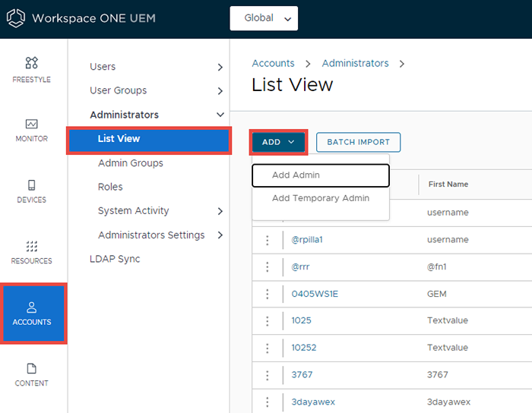Screen dimensions: 532x413
Task: Click the username cell in the @rpilla1 row
Action: tap(448, 240)
